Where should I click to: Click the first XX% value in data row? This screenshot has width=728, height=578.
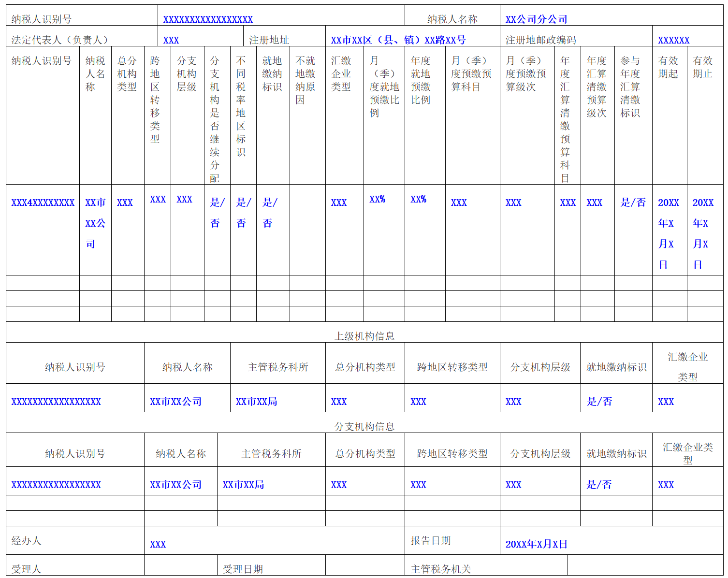click(377, 199)
